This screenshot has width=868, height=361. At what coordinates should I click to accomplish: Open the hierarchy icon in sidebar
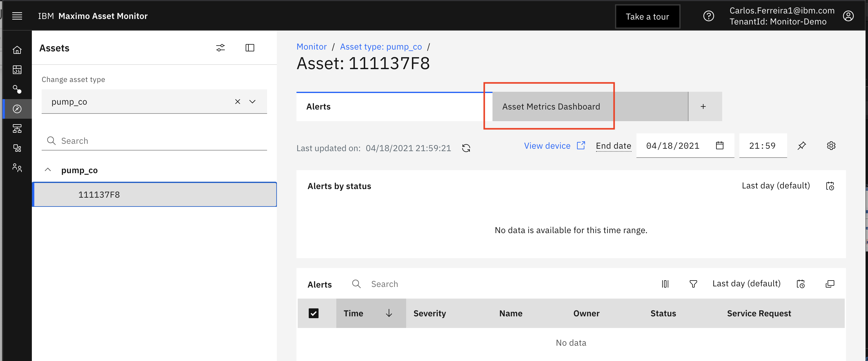[x=17, y=128]
